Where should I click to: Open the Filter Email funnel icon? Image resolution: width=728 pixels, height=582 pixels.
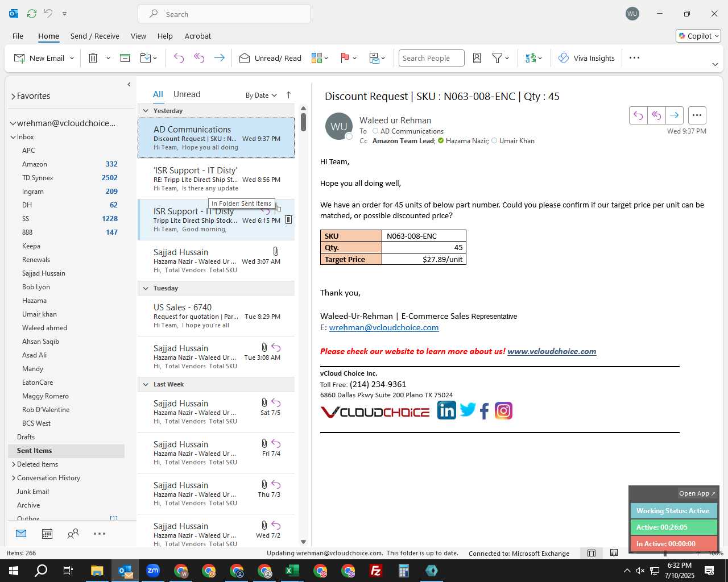[500, 58]
